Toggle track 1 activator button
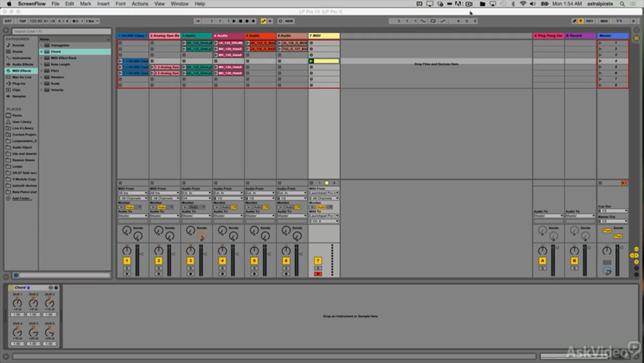Viewport: 644px width, 363px height. coord(127,260)
